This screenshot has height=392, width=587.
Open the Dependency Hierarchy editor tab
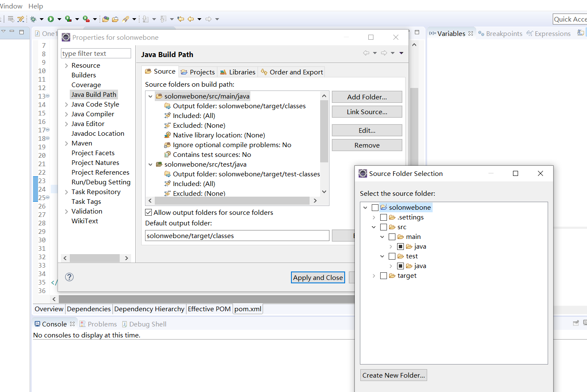149,309
